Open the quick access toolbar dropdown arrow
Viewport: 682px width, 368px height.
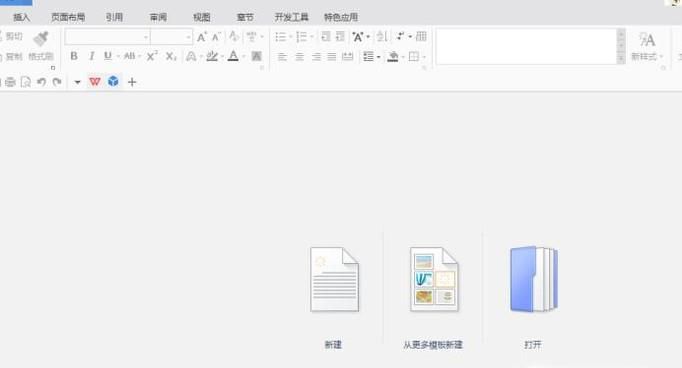pyautogui.click(x=77, y=82)
